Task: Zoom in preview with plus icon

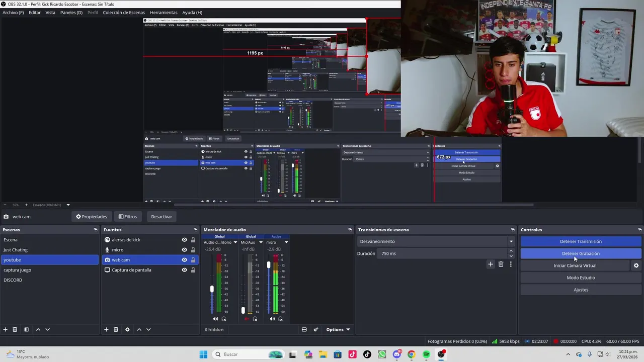Action: pyautogui.click(x=27, y=205)
